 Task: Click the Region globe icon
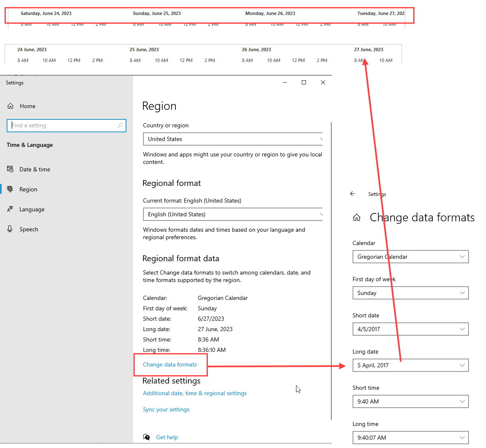pyautogui.click(x=10, y=189)
